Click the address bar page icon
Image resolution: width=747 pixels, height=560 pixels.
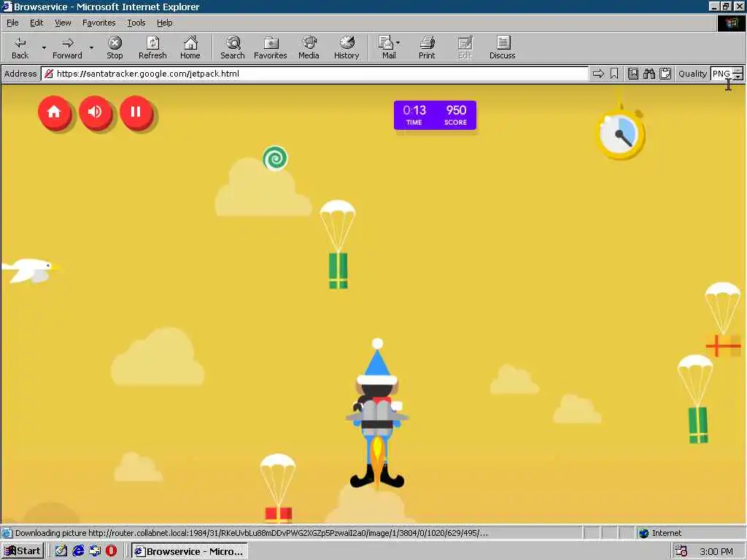point(49,74)
